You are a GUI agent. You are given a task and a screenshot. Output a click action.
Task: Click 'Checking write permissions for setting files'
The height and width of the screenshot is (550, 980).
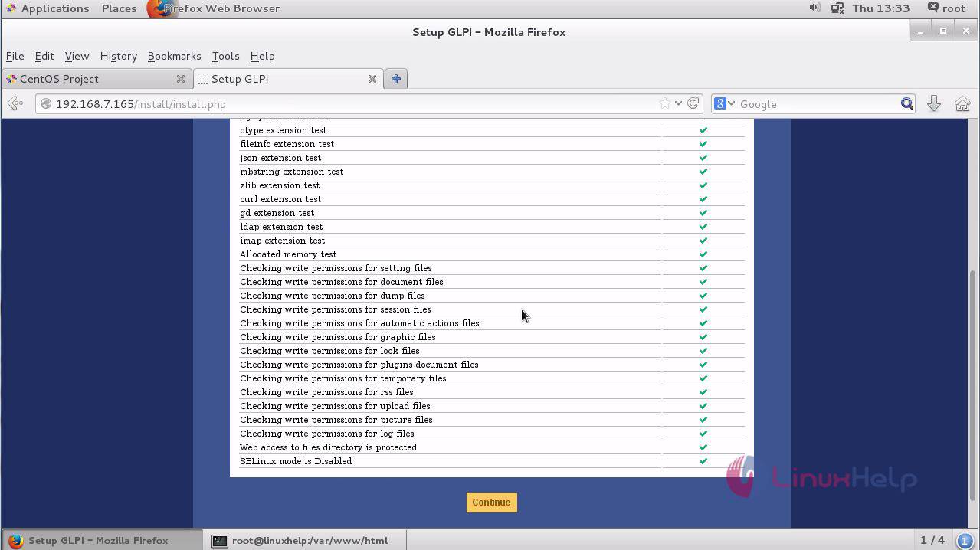click(336, 268)
